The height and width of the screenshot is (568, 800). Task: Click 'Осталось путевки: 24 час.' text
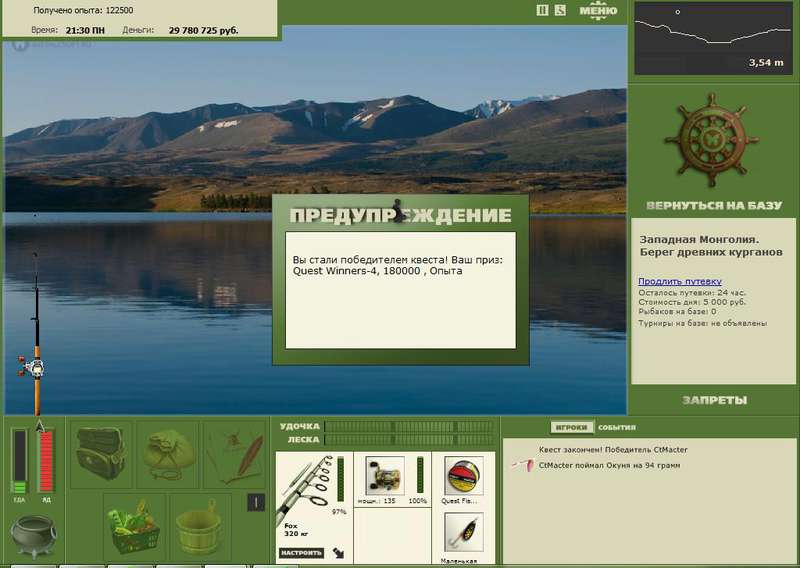[692, 293]
